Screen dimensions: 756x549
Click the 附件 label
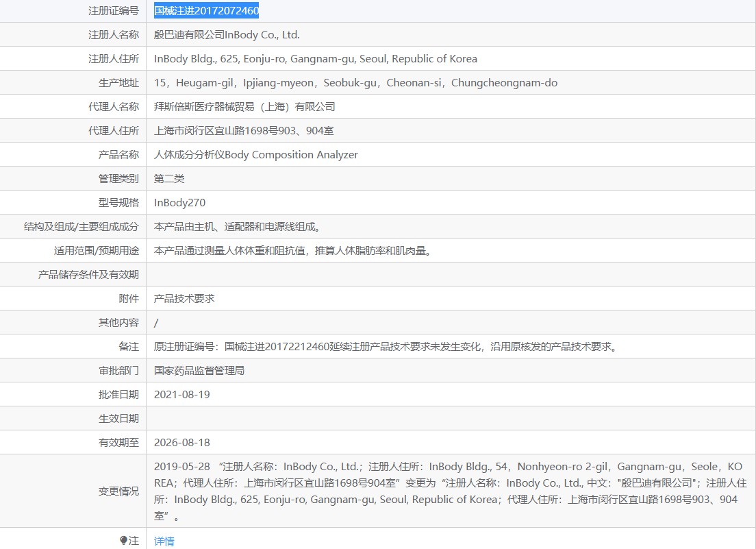tap(129, 299)
